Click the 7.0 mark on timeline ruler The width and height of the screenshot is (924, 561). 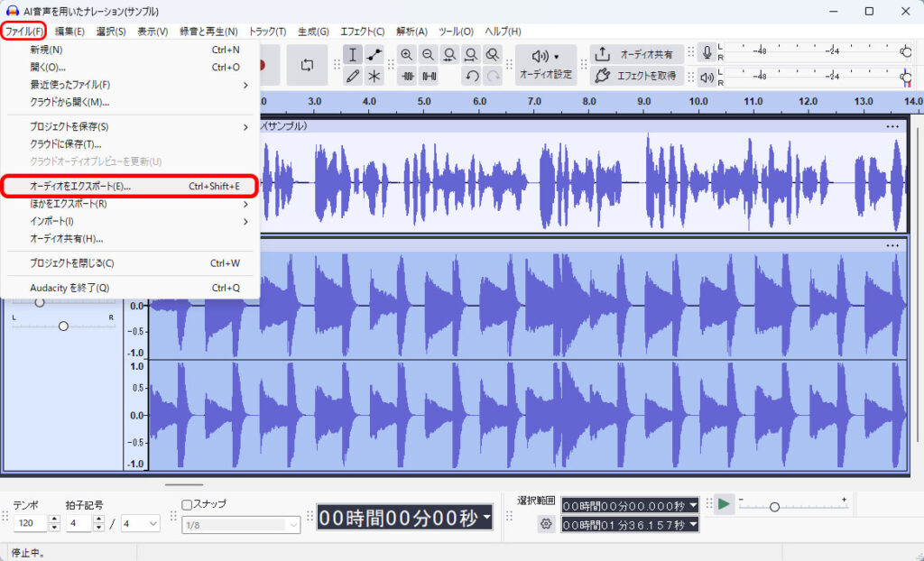534,101
